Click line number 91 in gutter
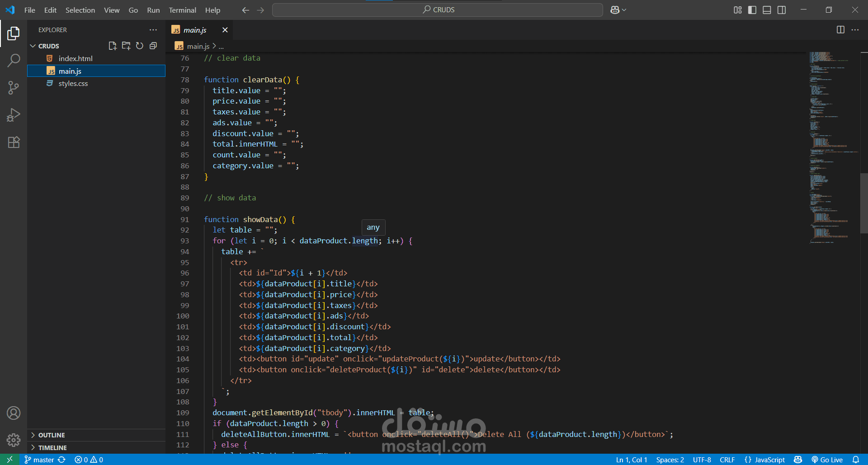 coord(185,219)
